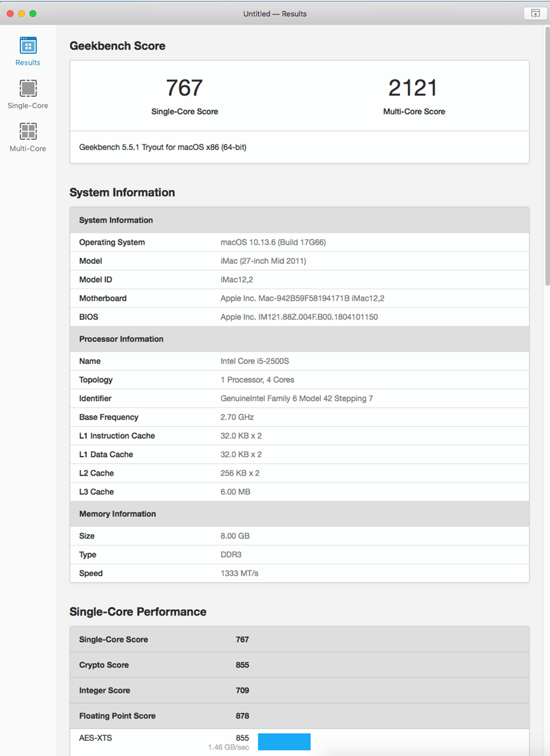This screenshot has height=756, width=550.
Task: Click the 2.70 GHz frequency value
Action: point(237,417)
